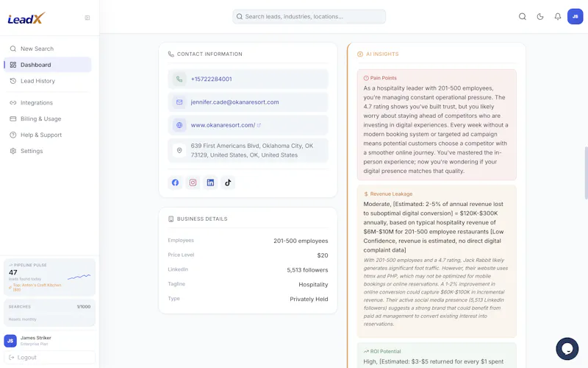Click the Logout button
This screenshot has width=588, height=368.
click(x=49, y=358)
